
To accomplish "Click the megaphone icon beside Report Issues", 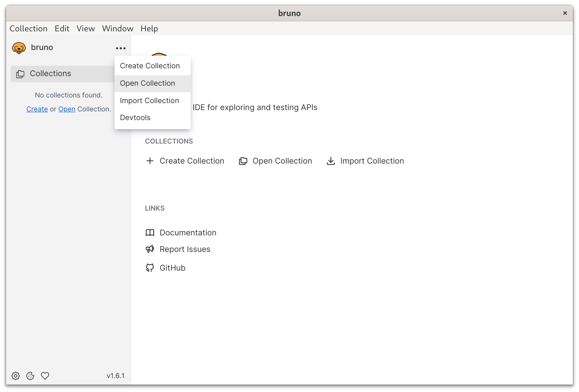I will (x=150, y=249).
